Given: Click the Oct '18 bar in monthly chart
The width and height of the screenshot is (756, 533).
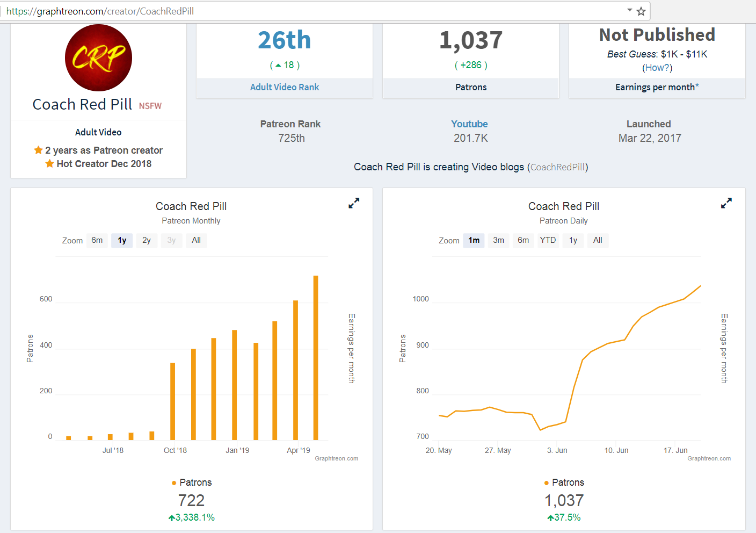Looking at the screenshot, I should 173,401.
